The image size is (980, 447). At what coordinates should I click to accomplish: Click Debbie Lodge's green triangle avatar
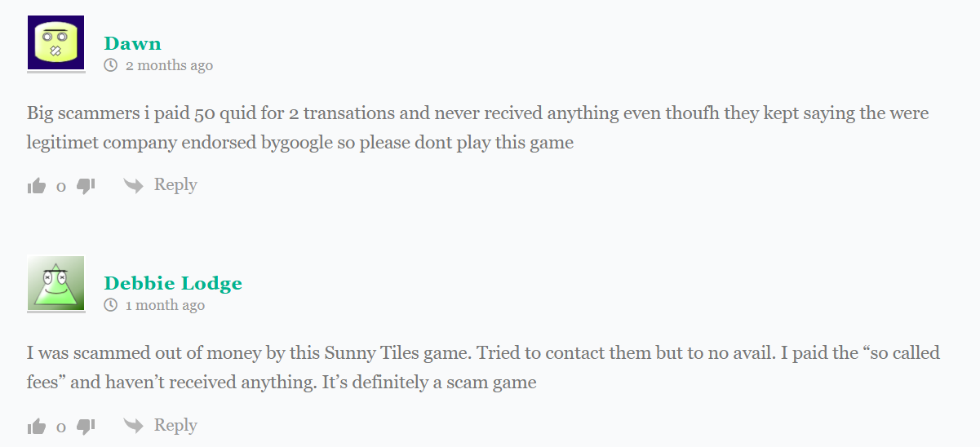click(55, 283)
